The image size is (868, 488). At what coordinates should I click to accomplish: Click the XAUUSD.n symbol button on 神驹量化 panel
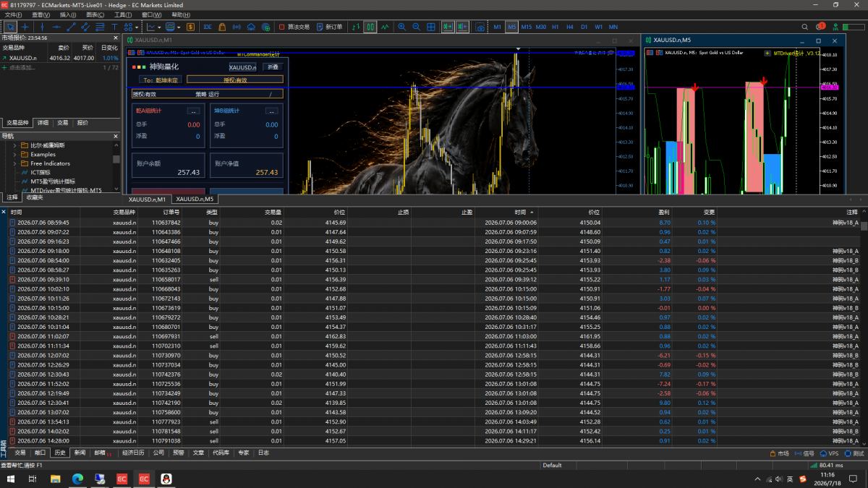(242, 67)
